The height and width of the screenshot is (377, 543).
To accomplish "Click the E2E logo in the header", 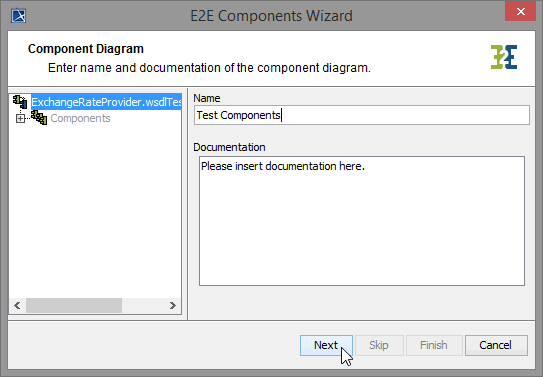I will tap(504, 57).
